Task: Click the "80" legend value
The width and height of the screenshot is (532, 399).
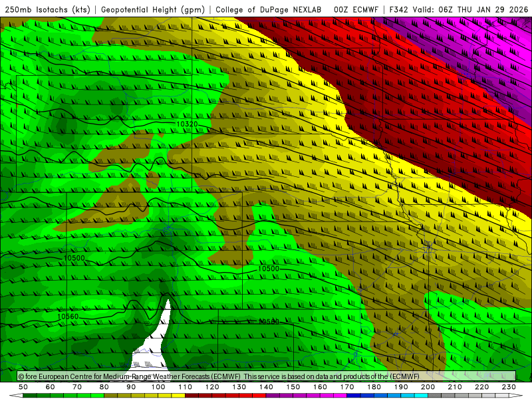Action: [x=104, y=387]
